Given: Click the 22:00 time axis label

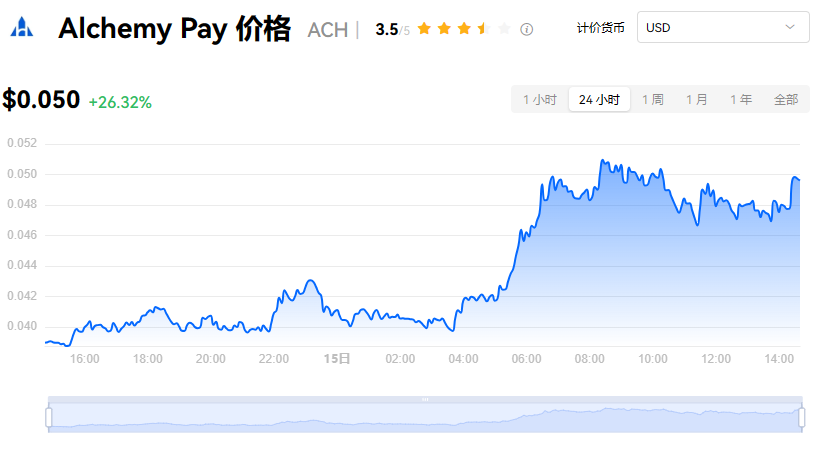Looking at the screenshot, I should pos(274,358).
